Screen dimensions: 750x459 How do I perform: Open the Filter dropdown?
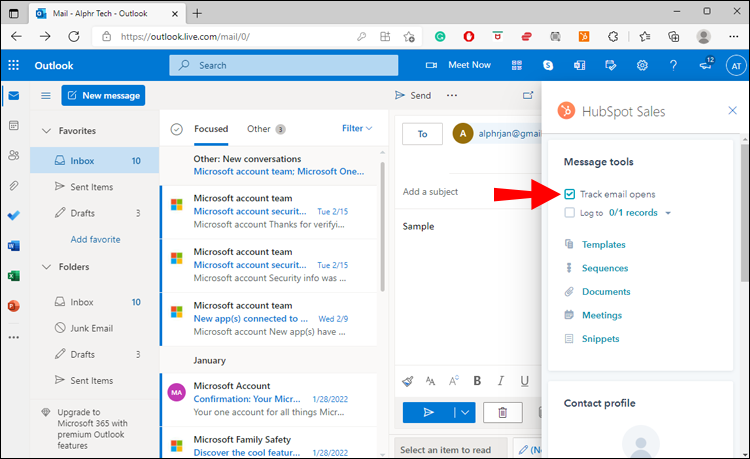click(x=357, y=128)
